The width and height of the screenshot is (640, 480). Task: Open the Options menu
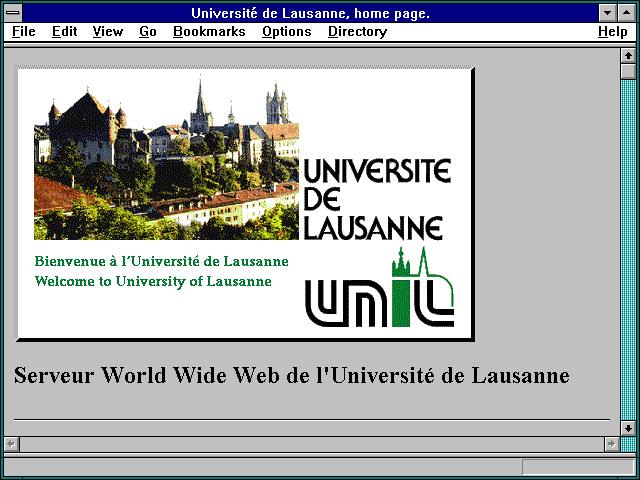(287, 31)
